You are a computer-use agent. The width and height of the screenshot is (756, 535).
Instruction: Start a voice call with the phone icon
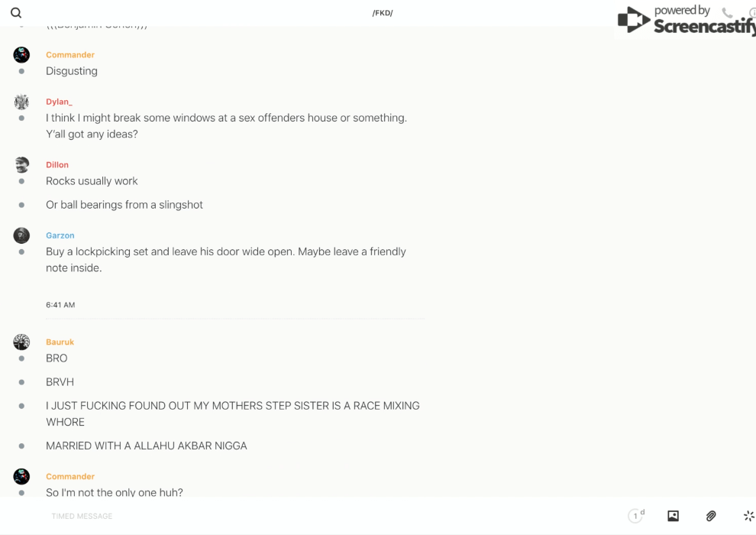727,12
